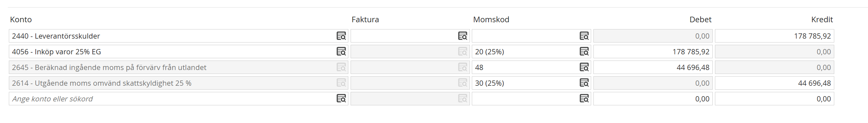Viewport: 868px width, 123px height.
Task: Open Momskod lookup in empty bottom row
Action: [584, 99]
